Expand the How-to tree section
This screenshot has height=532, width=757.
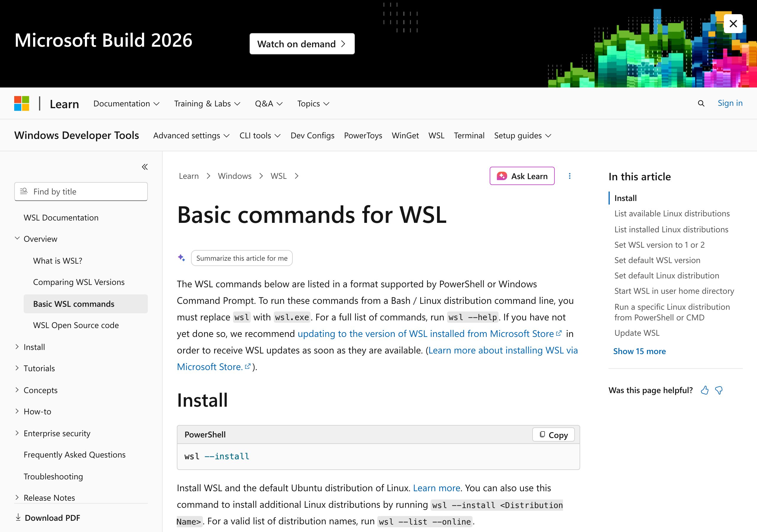pos(17,411)
